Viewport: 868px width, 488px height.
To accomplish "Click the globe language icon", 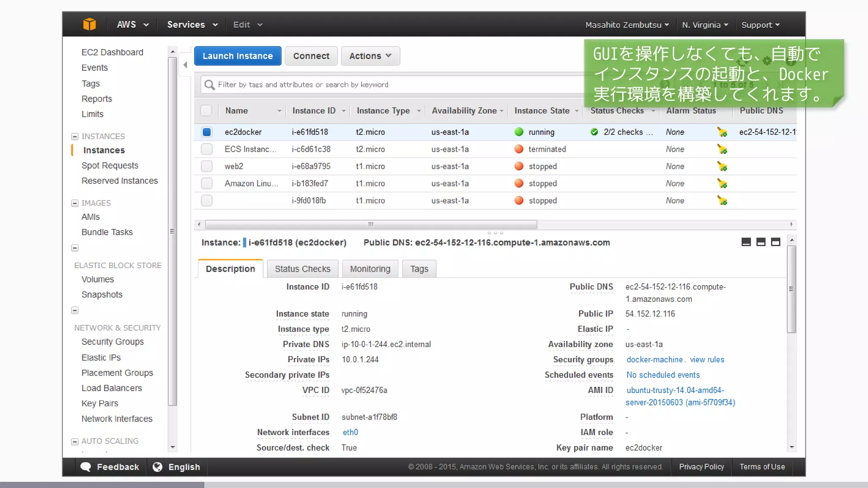I will (x=157, y=467).
